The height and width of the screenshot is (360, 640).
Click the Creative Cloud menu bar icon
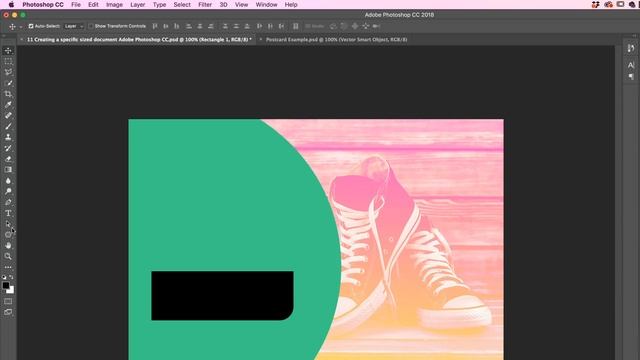(x=608, y=5)
